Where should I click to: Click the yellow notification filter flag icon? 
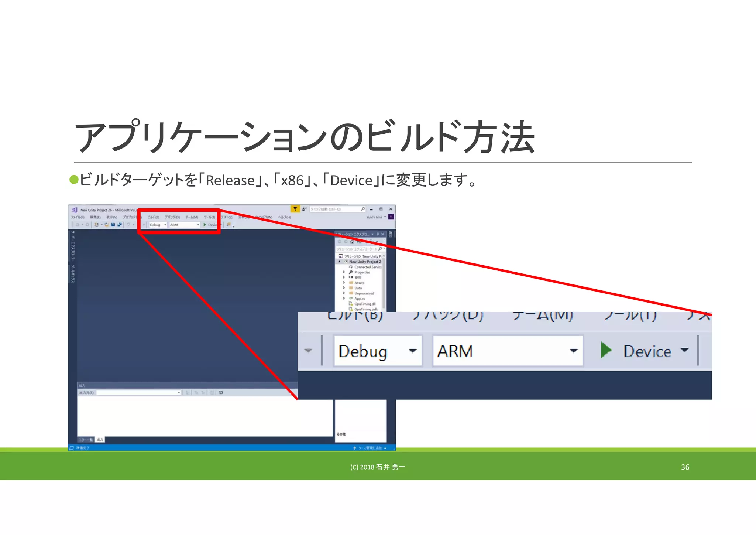click(x=295, y=209)
